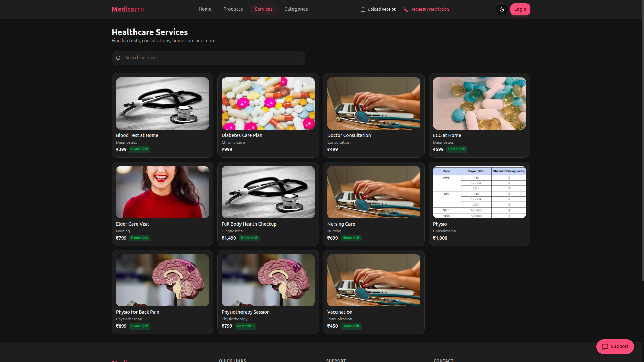Open the Support chat bubble
644x362 pixels.
point(615,347)
